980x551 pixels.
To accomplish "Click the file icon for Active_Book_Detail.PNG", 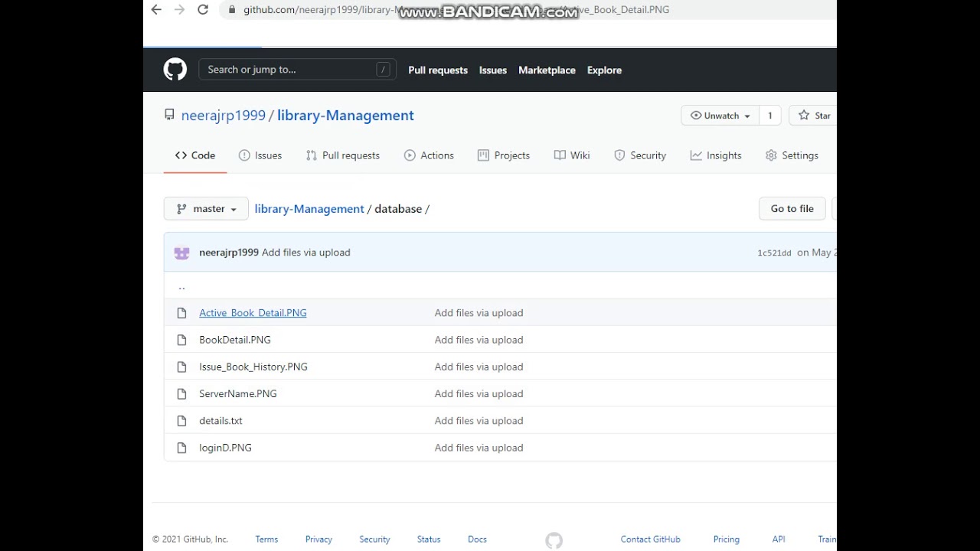I will click(181, 313).
